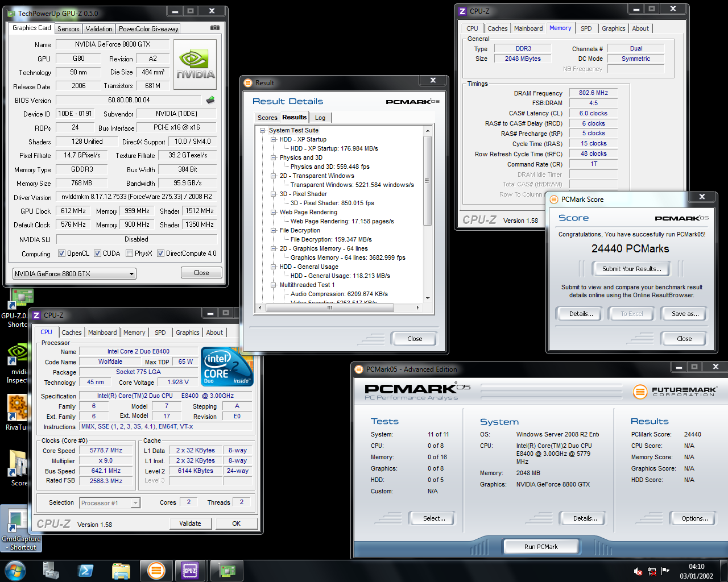Collapse the Physics and 3D node
728x582 pixels.
pyautogui.click(x=274, y=157)
